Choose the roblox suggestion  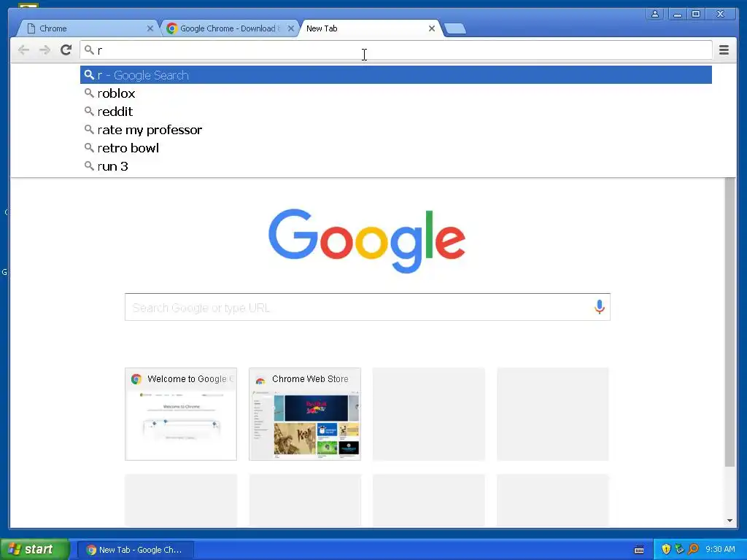[x=396, y=93]
